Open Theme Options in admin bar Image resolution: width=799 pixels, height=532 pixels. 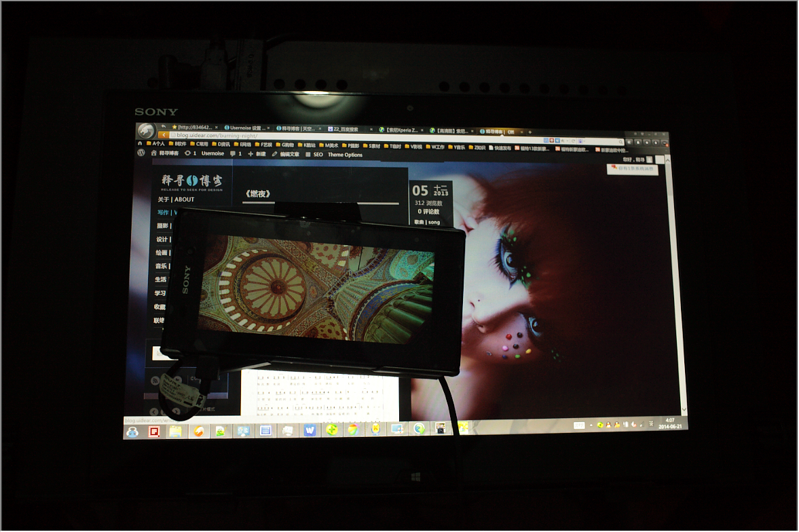pos(345,155)
